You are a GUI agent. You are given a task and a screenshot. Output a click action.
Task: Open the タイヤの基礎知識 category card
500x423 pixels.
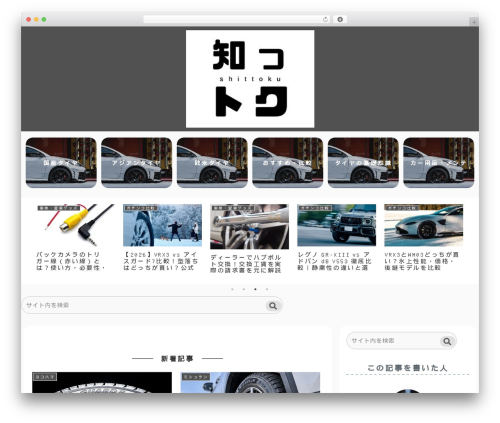363,163
